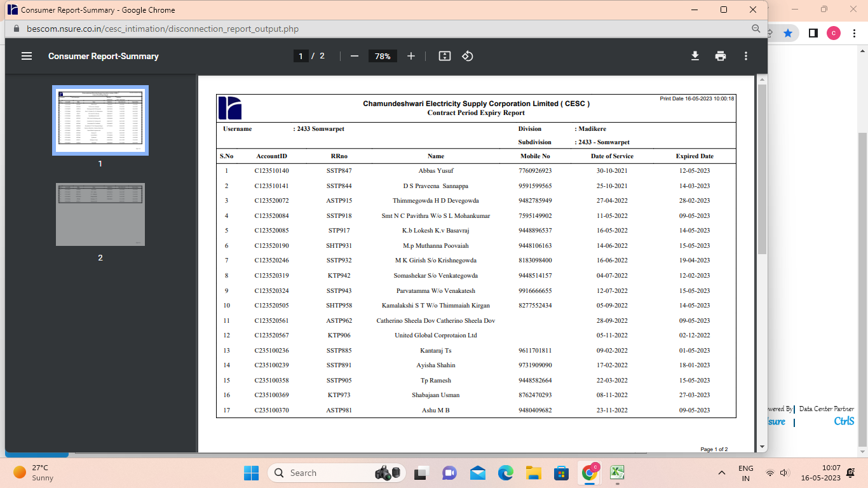Open the PDF viewer more actions menu
868x488 pixels.
click(746, 56)
